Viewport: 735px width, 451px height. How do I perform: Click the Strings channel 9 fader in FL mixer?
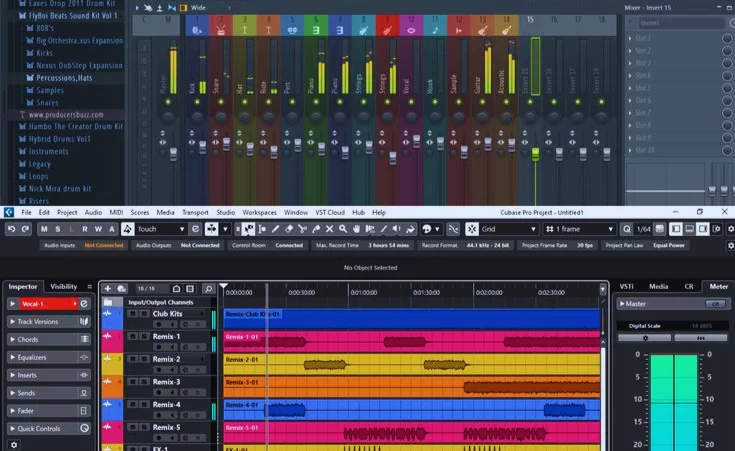coord(393,158)
